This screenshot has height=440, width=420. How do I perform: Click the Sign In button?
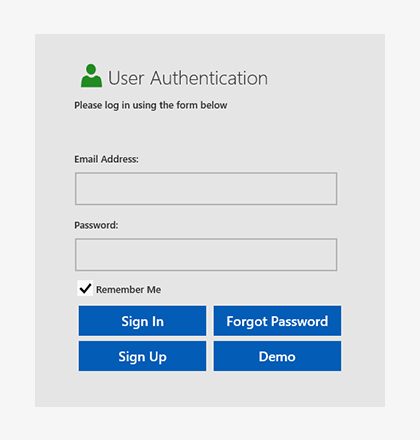coord(142,321)
